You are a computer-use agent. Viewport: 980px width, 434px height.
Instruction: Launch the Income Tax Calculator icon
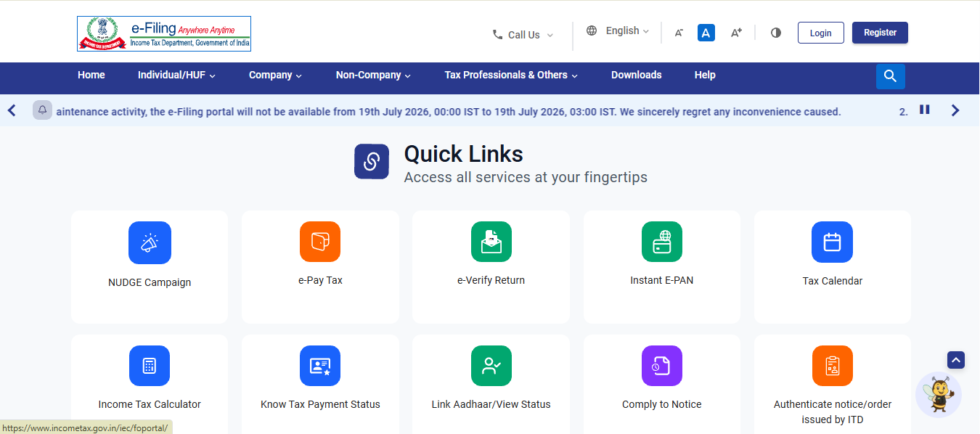pos(150,366)
